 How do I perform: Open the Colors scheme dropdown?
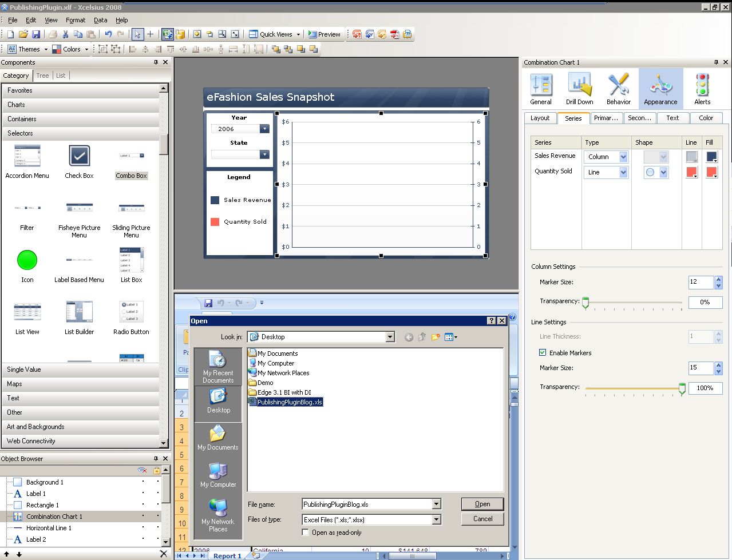coord(70,49)
